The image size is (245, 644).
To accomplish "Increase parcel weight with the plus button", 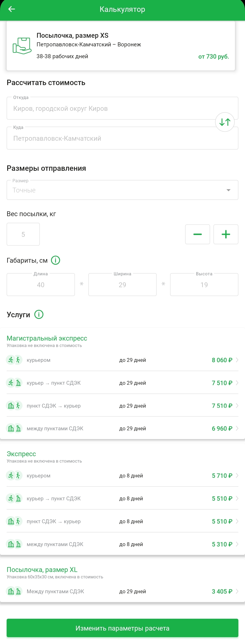I will (226, 234).
